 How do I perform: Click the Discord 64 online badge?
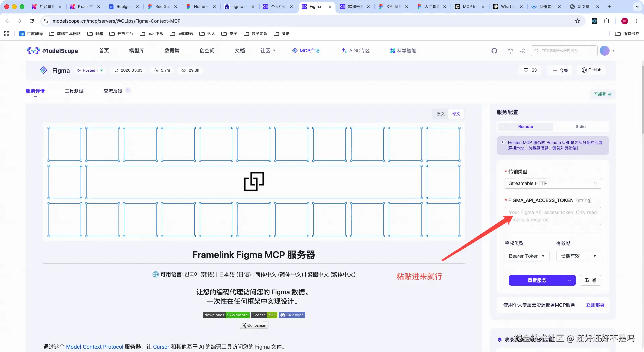(x=292, y=315)
